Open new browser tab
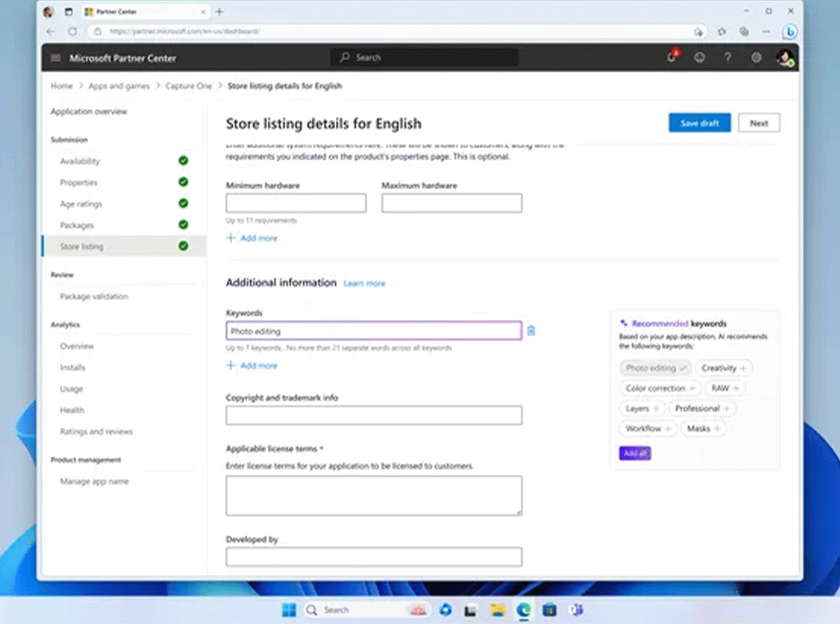This screenshot has width=840, height=624. click(x=219, y=12)
